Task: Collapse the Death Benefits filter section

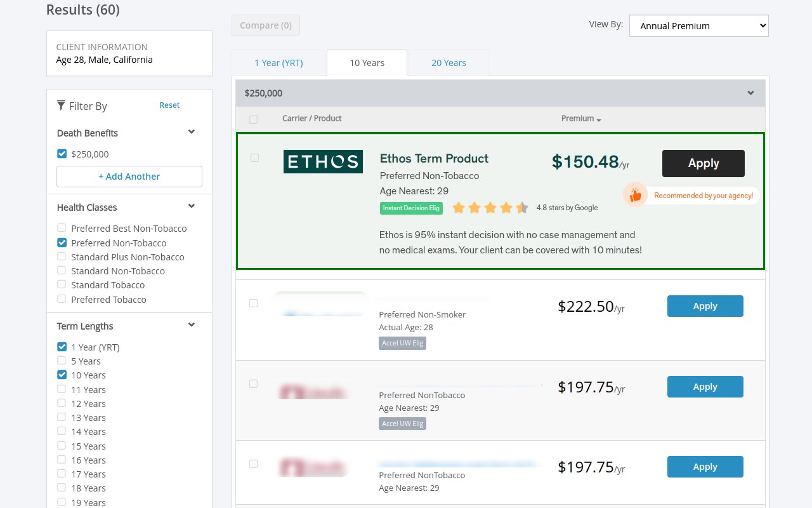Action: coord(192,132)
